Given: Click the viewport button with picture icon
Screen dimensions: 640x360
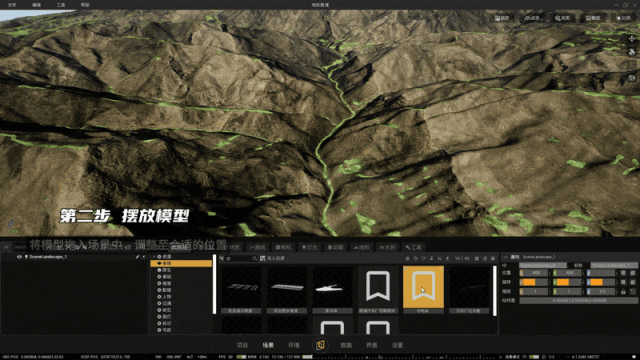Looking at the screenshot, I should coord(502,18).
